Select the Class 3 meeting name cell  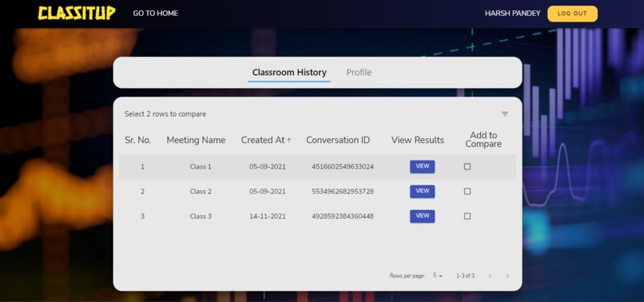pyautogui.click(x=201, y=217)
